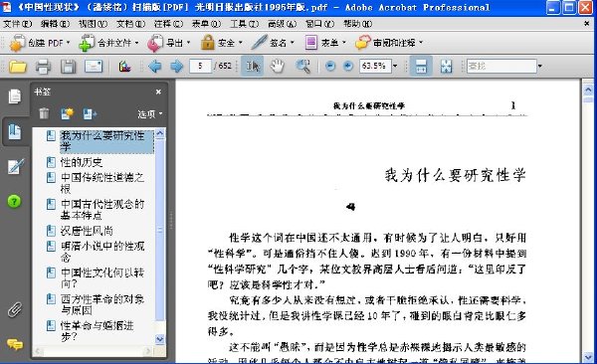Open the Attachments paperclip panel
The width and height of the screenshot is (597, 364).
15,309
